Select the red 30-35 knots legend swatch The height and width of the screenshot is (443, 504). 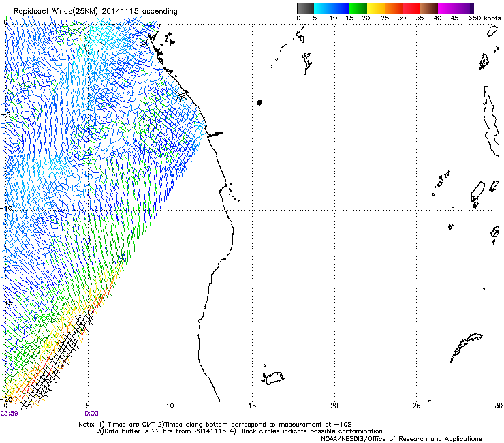point(411,8)
